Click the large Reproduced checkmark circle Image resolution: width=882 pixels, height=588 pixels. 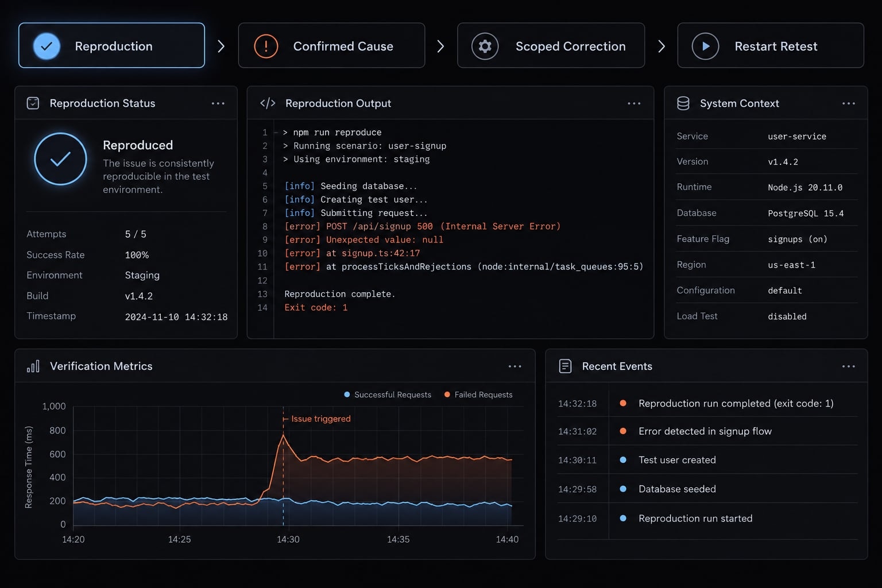[60, 159]
